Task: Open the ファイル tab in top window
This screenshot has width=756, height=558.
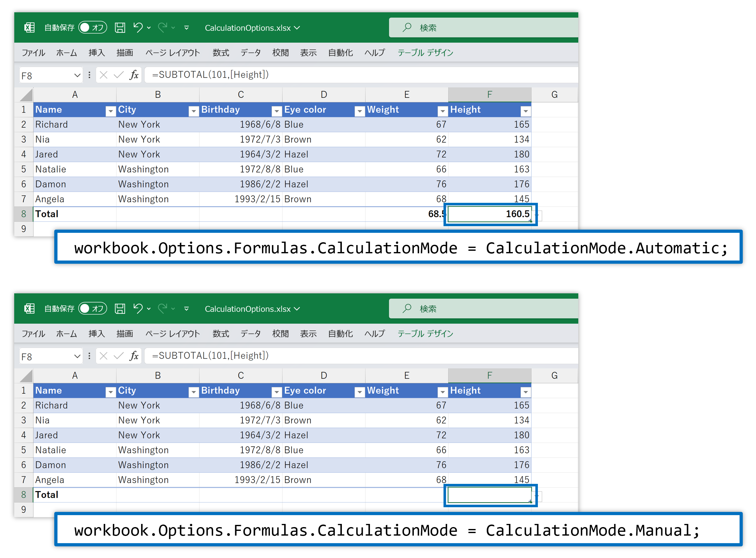Action: coord(33,53)
